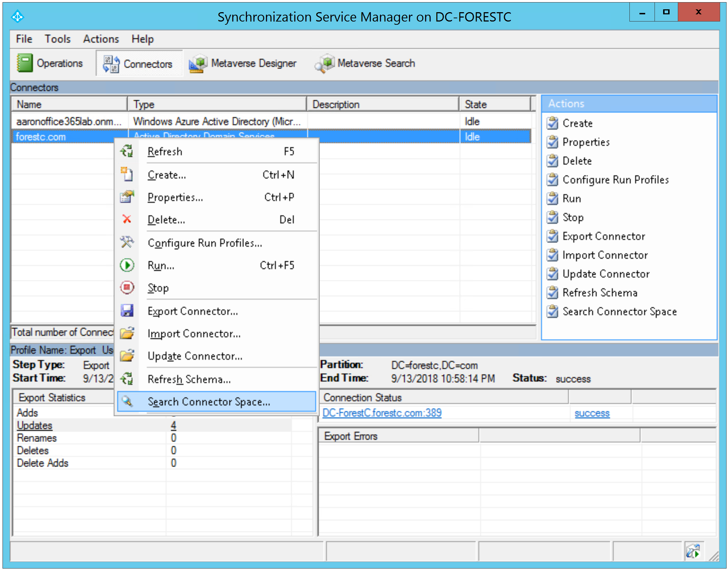Click the DC-ForestC.forestc.com:389 link

[381, 413]
